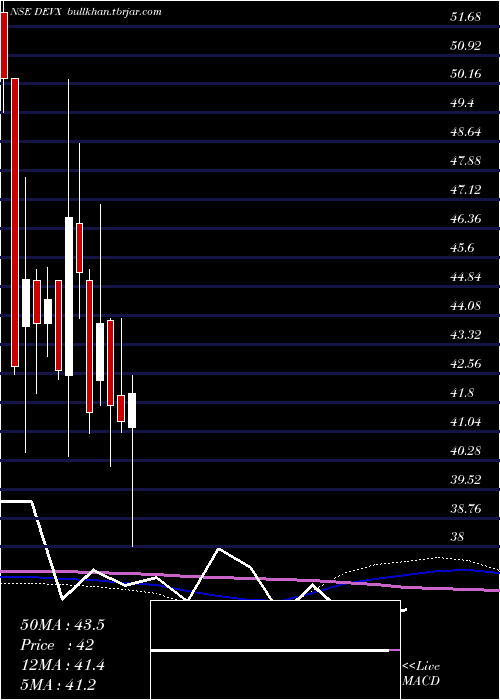Click the 44.84 price axis label

[x=466, y=277]
